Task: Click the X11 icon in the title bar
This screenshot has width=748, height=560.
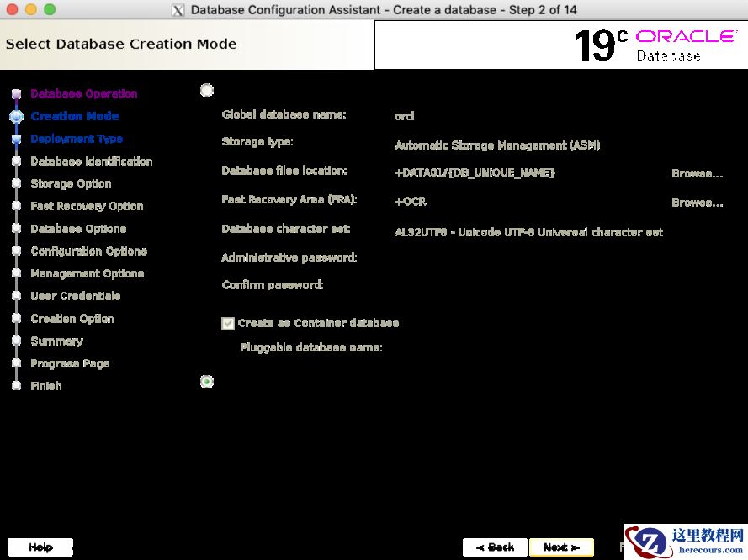Action: [178, 10]
